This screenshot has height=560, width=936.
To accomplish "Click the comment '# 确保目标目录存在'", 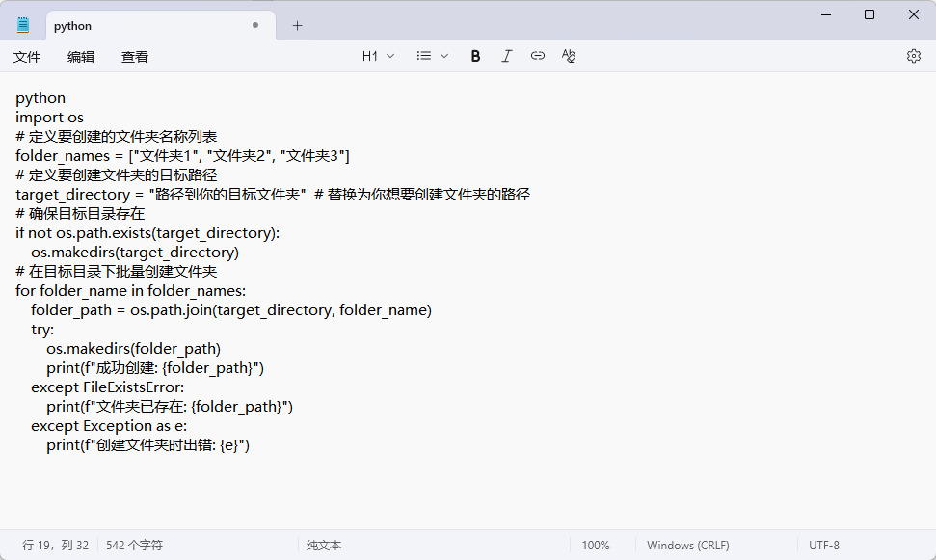I will [80, 214].
